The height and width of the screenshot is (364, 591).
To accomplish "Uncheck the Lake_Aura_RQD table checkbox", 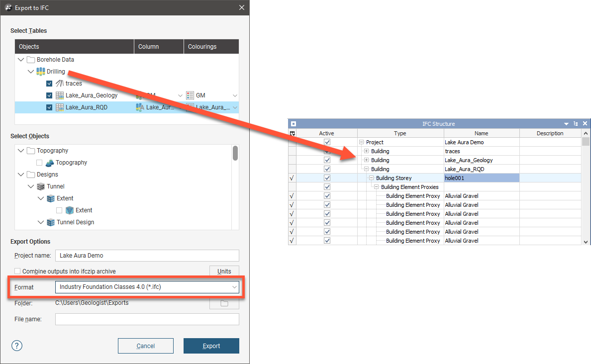I will coord(49,107).
